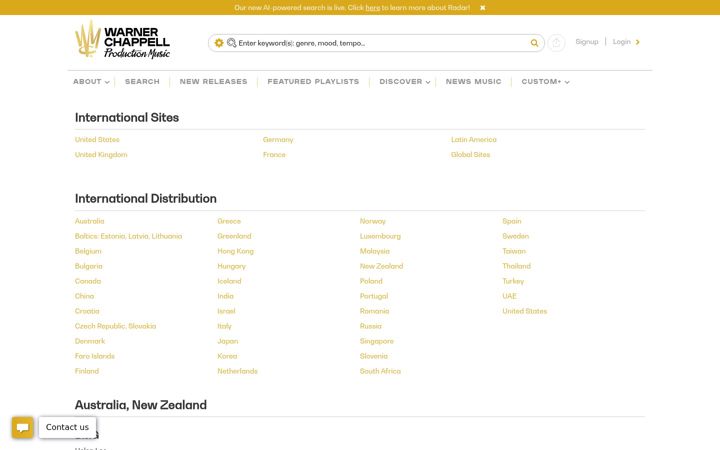The image size is (720, 450).
Task: Select Canada distribution link
Action: (88, 281)
